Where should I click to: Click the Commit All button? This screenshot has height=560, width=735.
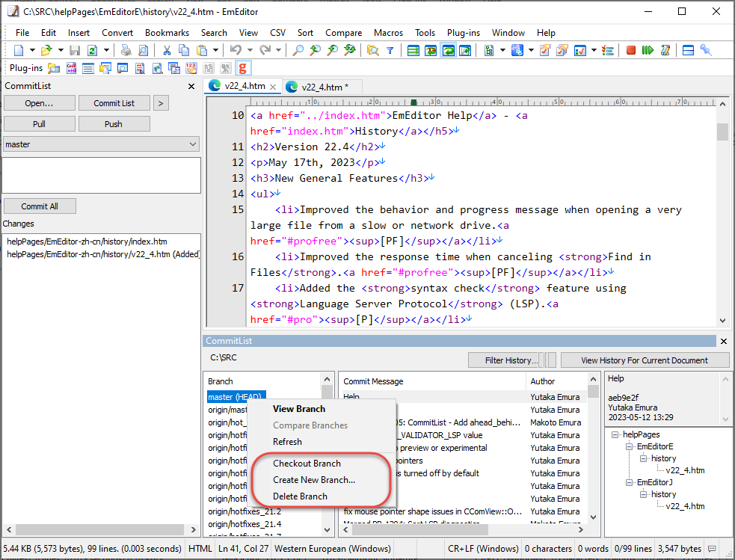pyautogui.click(x=40, y=206)
